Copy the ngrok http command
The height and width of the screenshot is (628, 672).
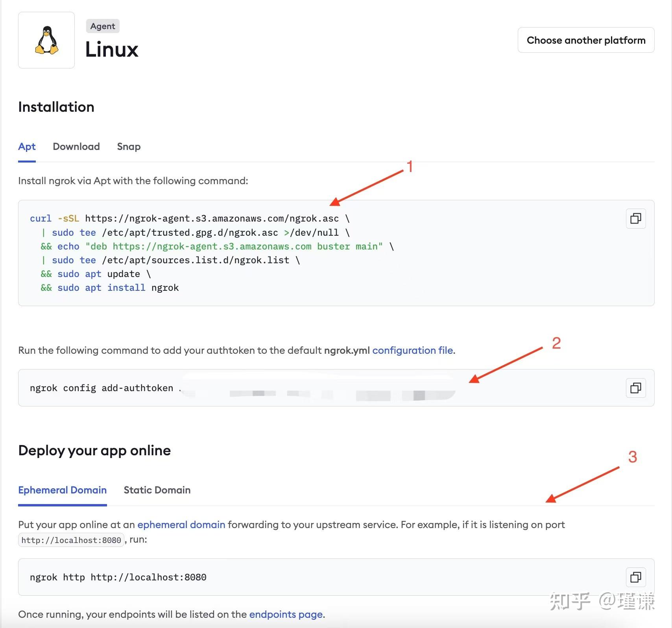tap(636, 577)
